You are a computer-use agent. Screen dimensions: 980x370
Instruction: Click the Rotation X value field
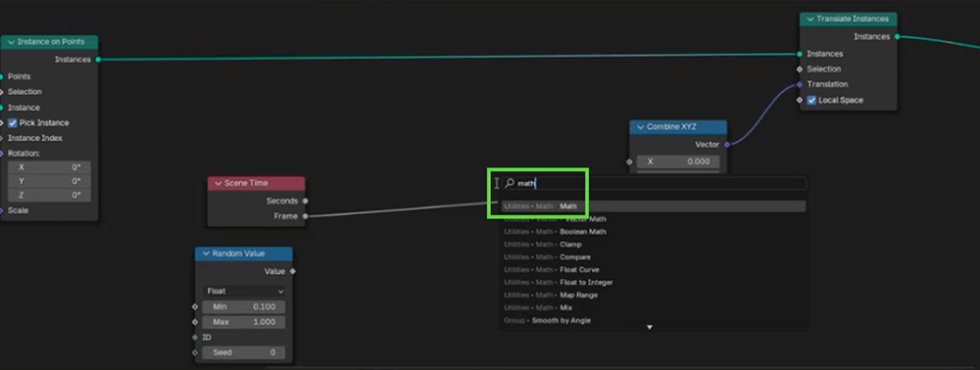[x=49, y=167]
